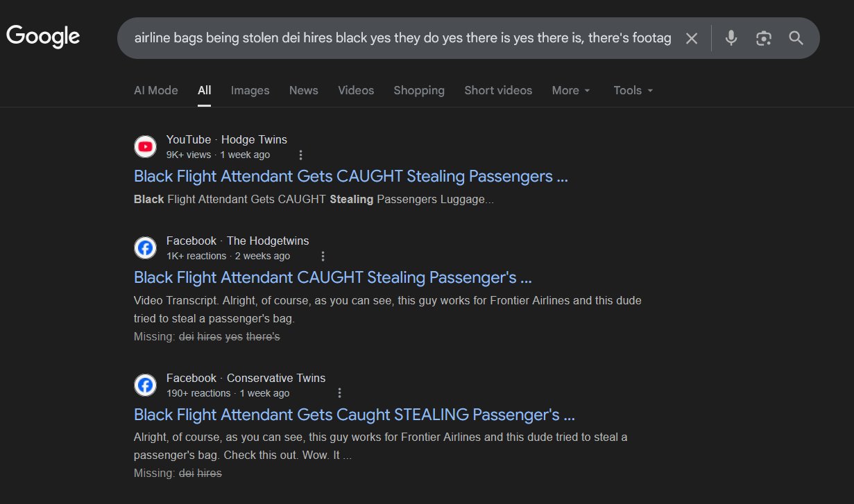This screenshot has width=854, height=504.
Task: Click Facebook favicon for Conservative Twins result
Action: [x=146, y=385]
